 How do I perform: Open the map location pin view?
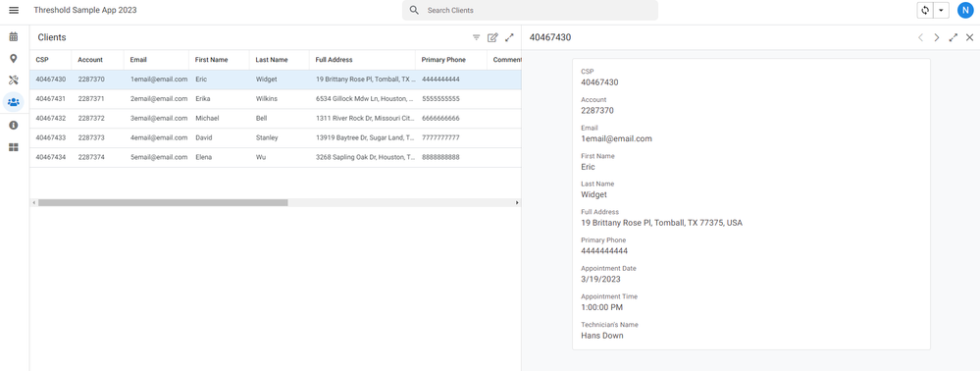click(x=13, y=59)
